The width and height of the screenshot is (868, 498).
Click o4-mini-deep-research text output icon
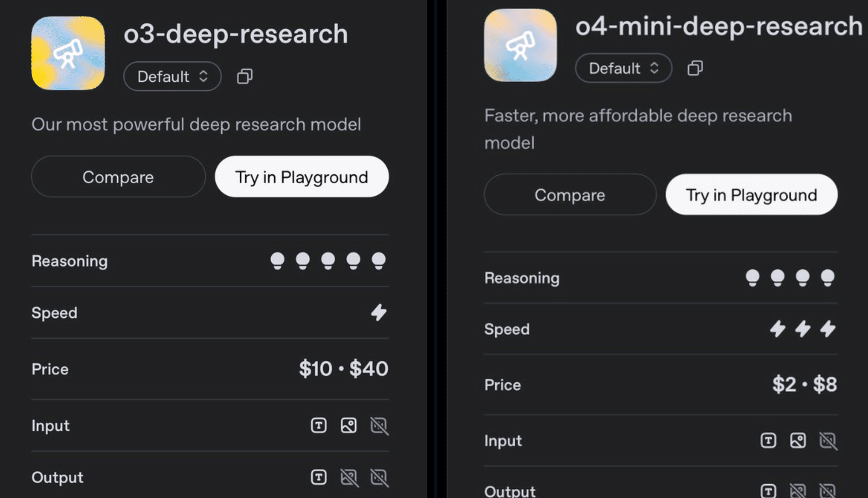(768, 491)
